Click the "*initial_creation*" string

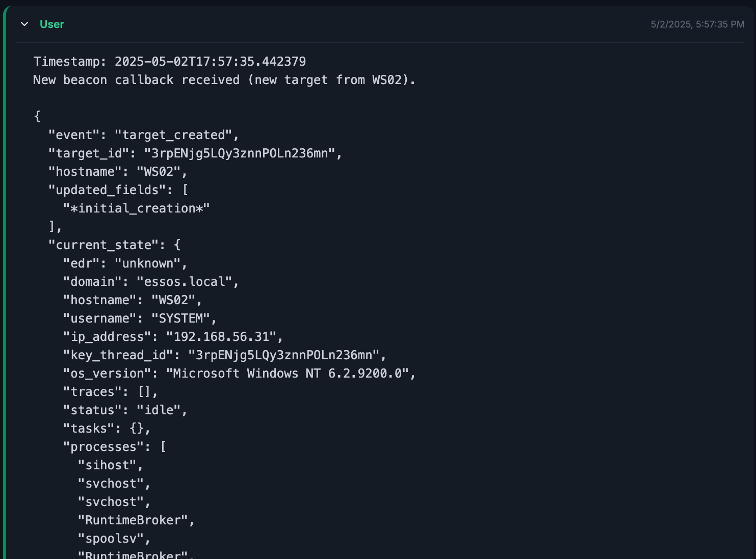click(x=136, y=208)
